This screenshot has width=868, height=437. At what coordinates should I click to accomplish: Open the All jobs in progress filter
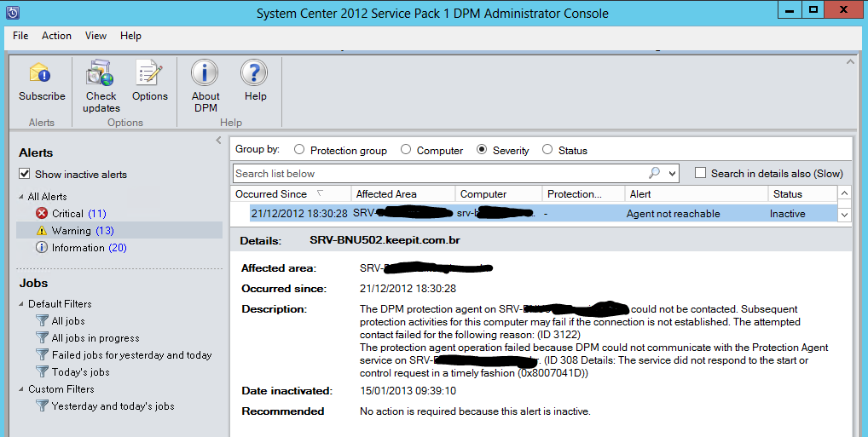(95, 338)
